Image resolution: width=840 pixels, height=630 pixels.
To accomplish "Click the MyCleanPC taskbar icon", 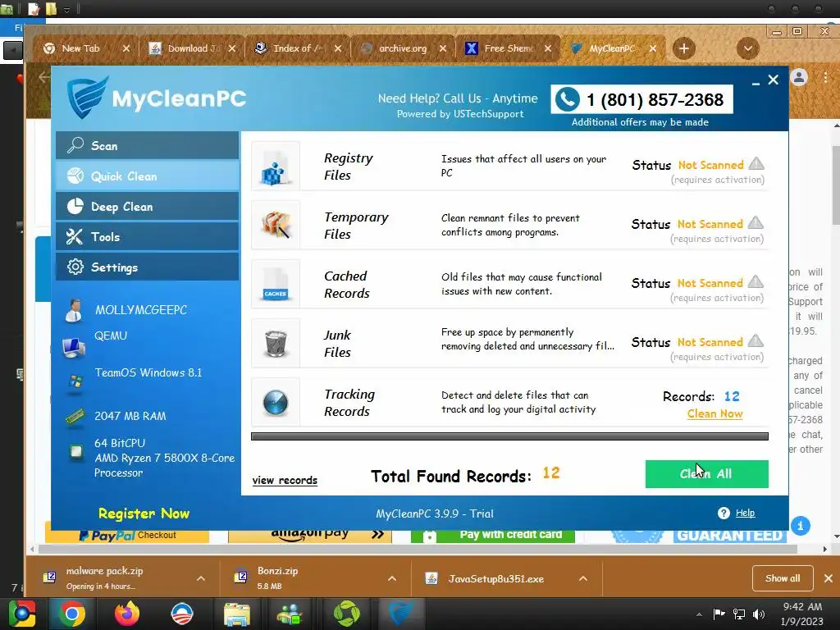I will (x=401, y=614).
